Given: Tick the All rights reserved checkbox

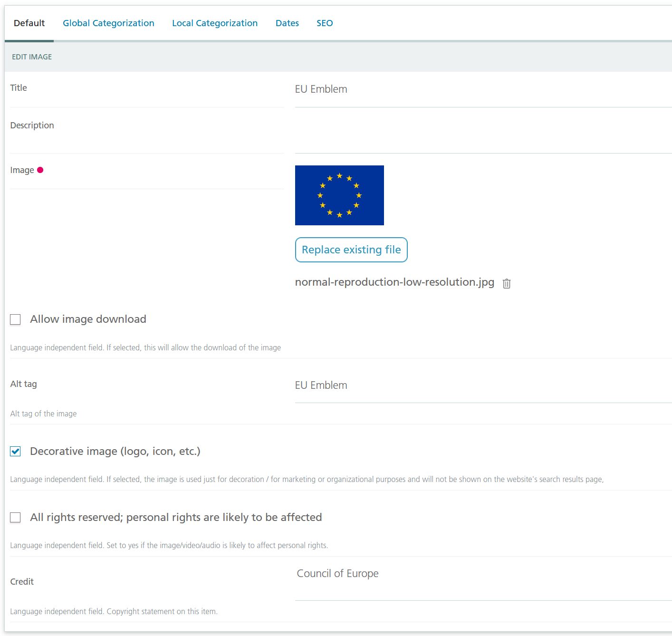Looking at the screenshot, I should click(x=16, y=518).
